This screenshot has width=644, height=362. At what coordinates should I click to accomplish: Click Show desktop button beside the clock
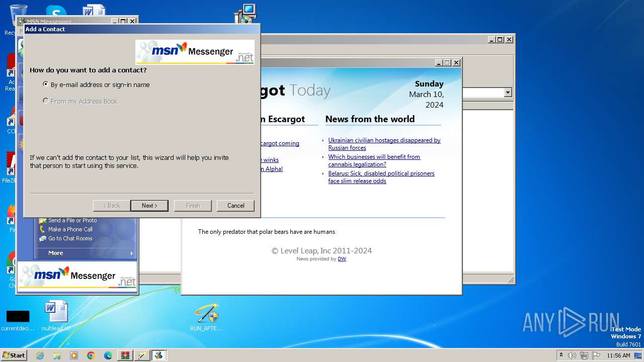[x=639, y=355]
